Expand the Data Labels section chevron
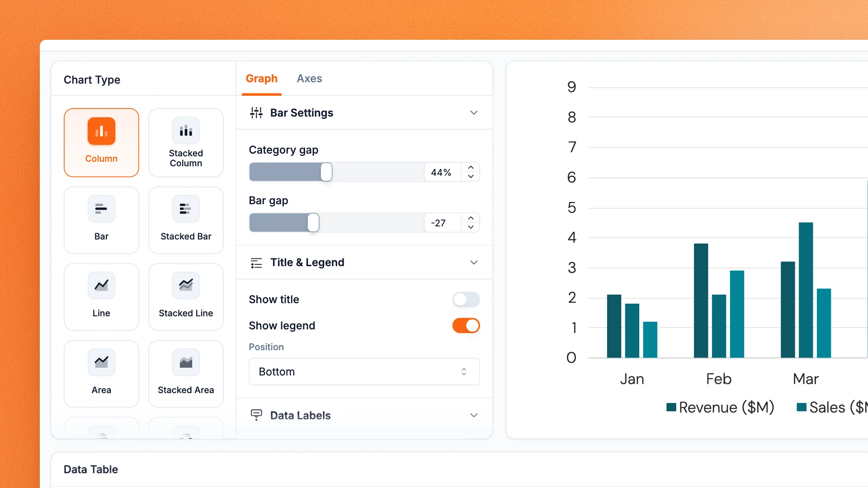The image size is (868, 488). point(474,415)
